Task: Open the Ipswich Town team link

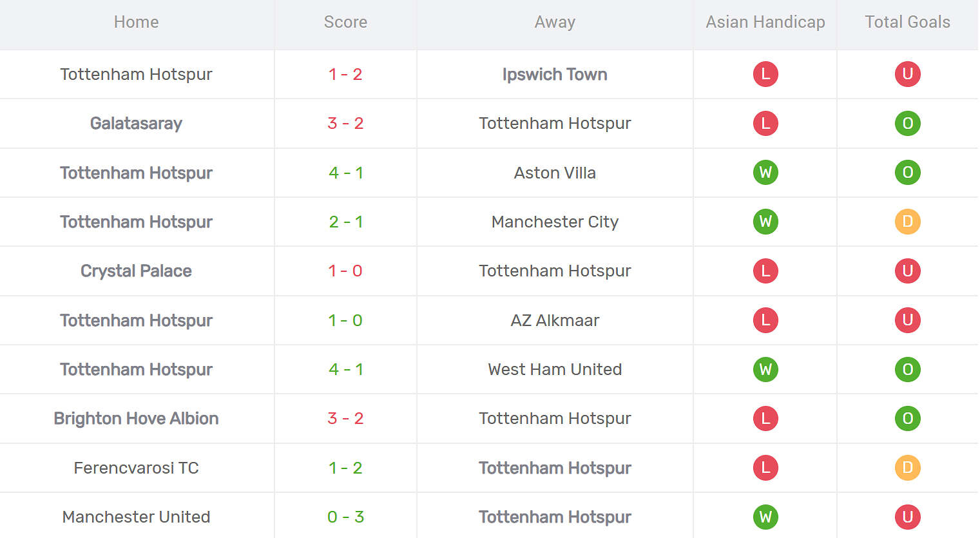Action: click(x=555, y=74)
